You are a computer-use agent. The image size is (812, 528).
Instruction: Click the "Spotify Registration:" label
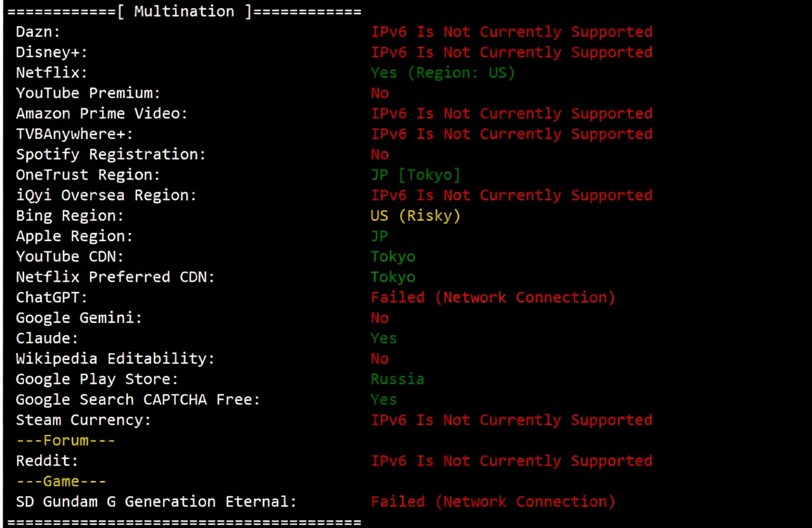111,154
